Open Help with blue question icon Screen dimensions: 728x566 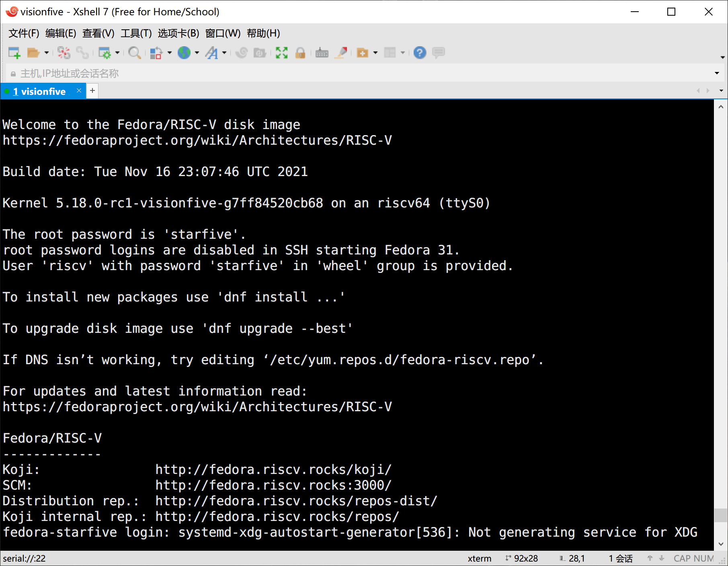tap(420, 53)
